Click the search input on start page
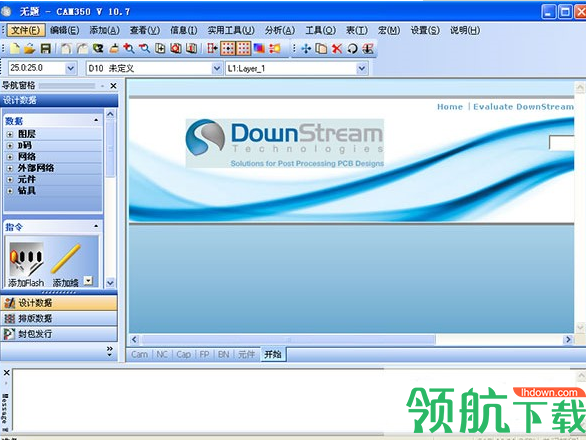 pos(561,143)
